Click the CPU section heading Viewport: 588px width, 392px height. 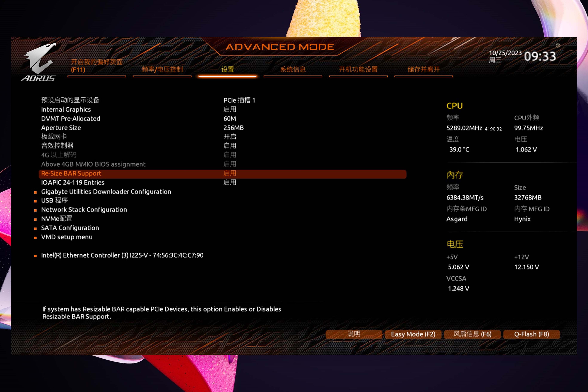point(454,106)
